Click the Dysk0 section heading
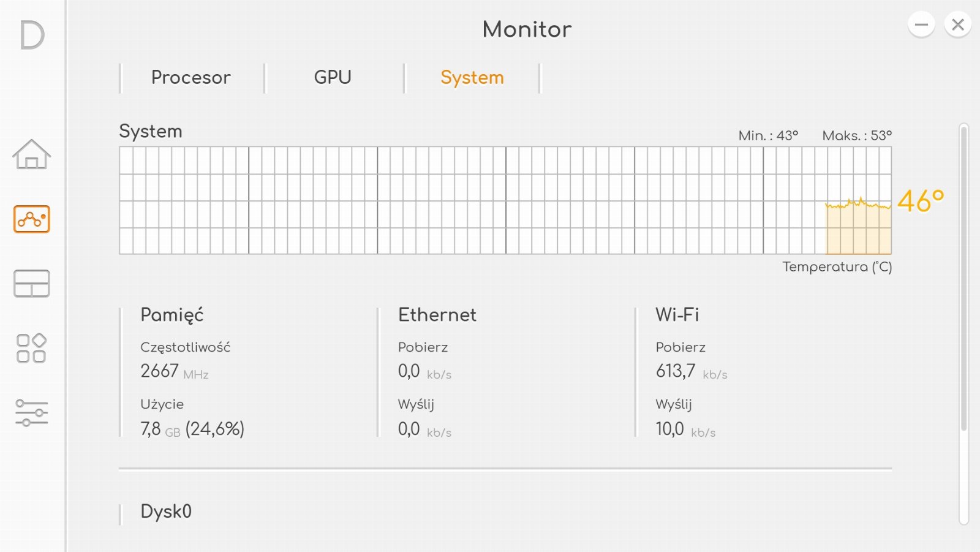 166,511
